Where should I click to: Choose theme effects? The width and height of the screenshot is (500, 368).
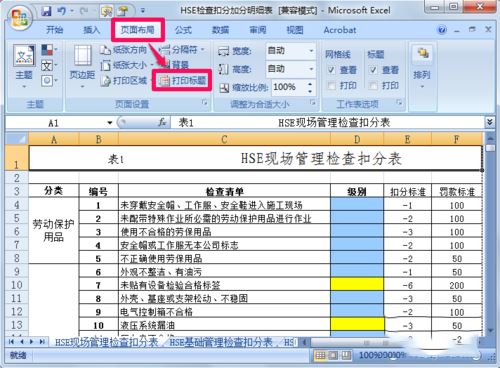tap(49, 80)
